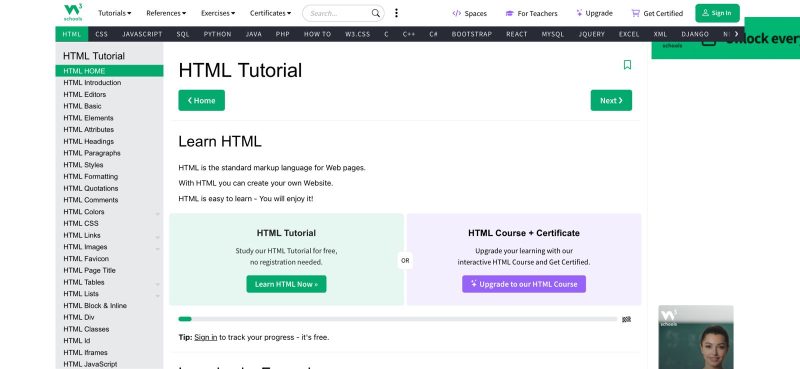The width and height of the screenshot is (800, 369).
Task: Select the BOOTSTRAP topic tab
Action: click(x=471, y=34)
